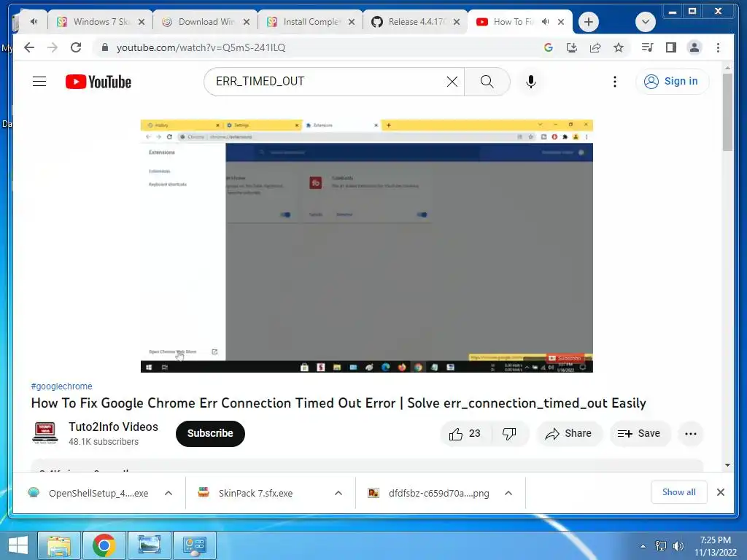Open Tuto2Info Videos channel name
The height and width of the screenshot is (560, 747).
[113, 427]
